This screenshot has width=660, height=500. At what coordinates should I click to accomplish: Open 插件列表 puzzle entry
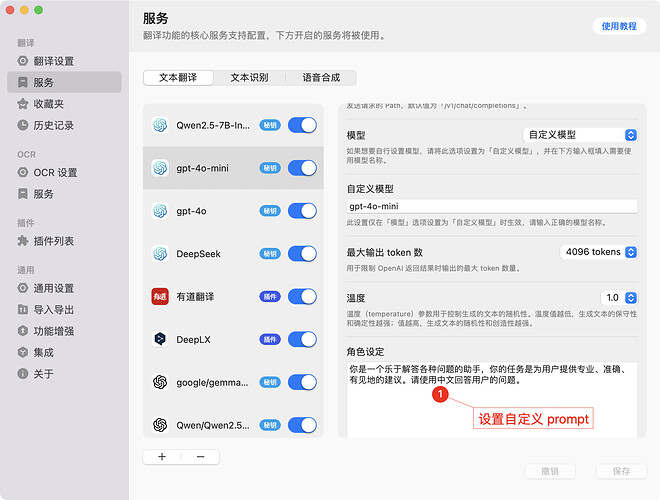point(46,241)
